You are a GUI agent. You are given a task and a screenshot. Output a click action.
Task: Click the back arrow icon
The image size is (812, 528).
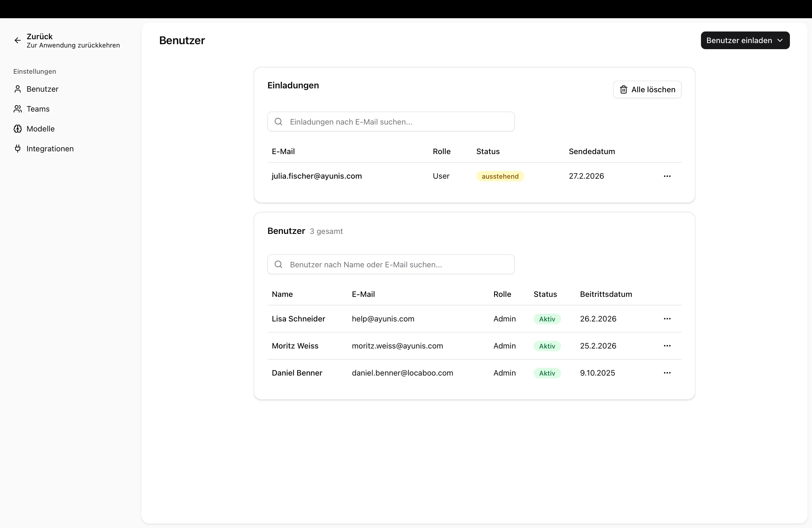tap(17, 41)
